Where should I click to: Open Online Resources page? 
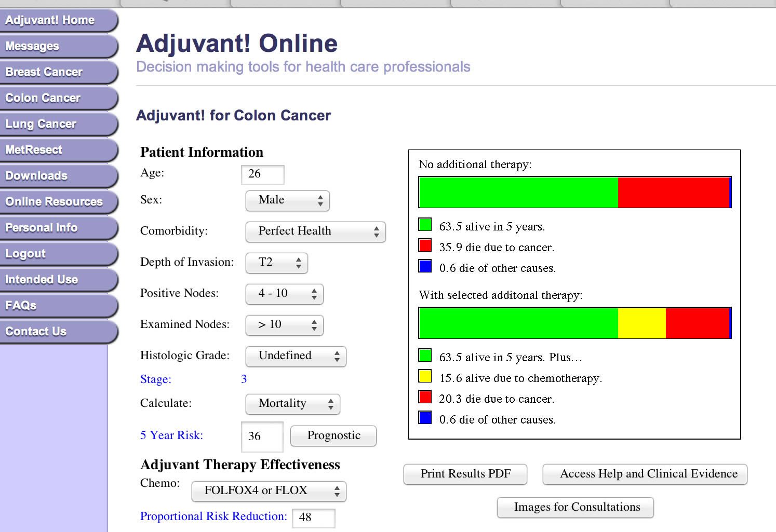[59, 202]
